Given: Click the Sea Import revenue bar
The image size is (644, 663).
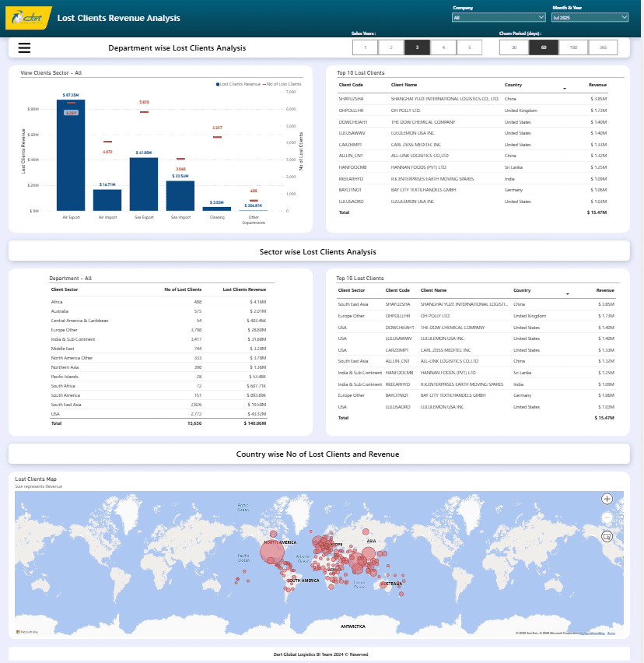Looking at the screenshot, I should (180, 196).
